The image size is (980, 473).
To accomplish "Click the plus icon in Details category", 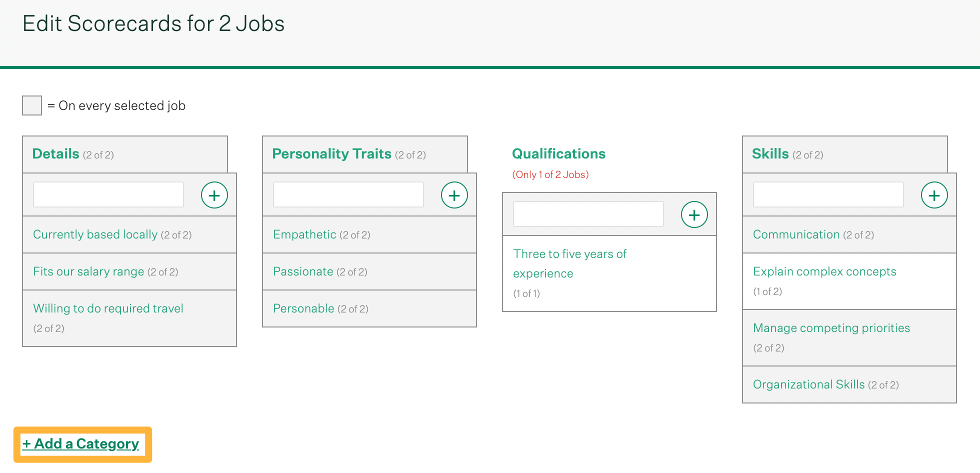I will click(x=214, y=195).
